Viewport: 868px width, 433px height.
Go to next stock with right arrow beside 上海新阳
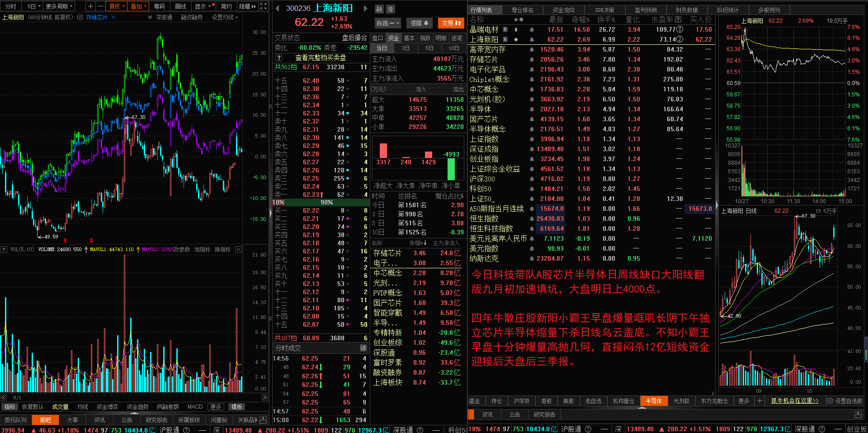365,8
